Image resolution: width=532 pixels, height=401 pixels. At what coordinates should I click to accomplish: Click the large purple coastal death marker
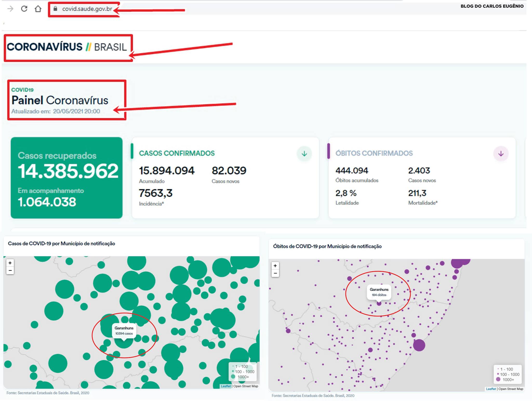419,345
